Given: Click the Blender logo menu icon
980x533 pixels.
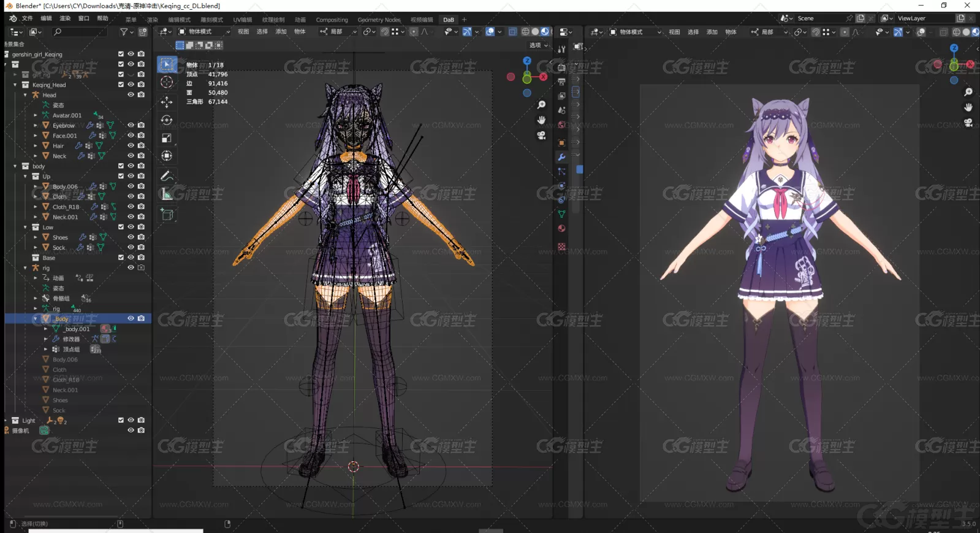Looking at the screenshot, I should (13, 19).
